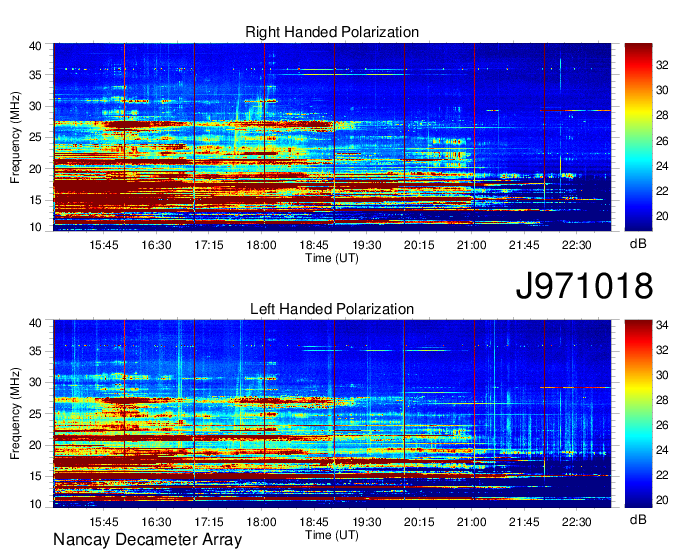Click the 18:00 tick on Left Handed plot
Image resolution: width=680 pixels, height=552 pixels.
pyautogui.click(x=262, y=522)
